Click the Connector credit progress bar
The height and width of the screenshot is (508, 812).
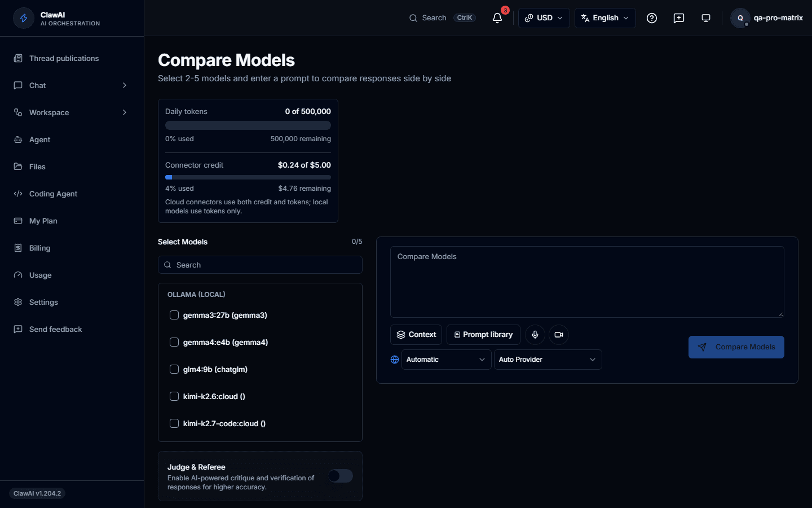(248, 177)
